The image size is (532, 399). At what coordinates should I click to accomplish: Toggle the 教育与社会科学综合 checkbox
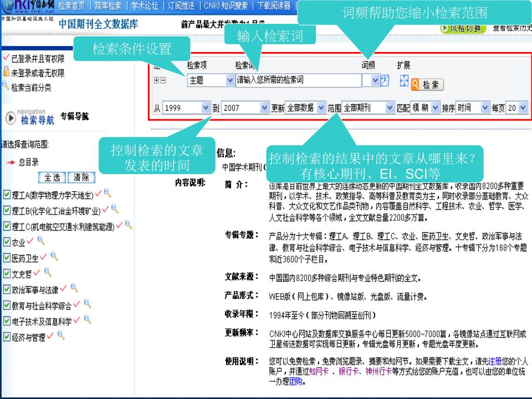6,305
